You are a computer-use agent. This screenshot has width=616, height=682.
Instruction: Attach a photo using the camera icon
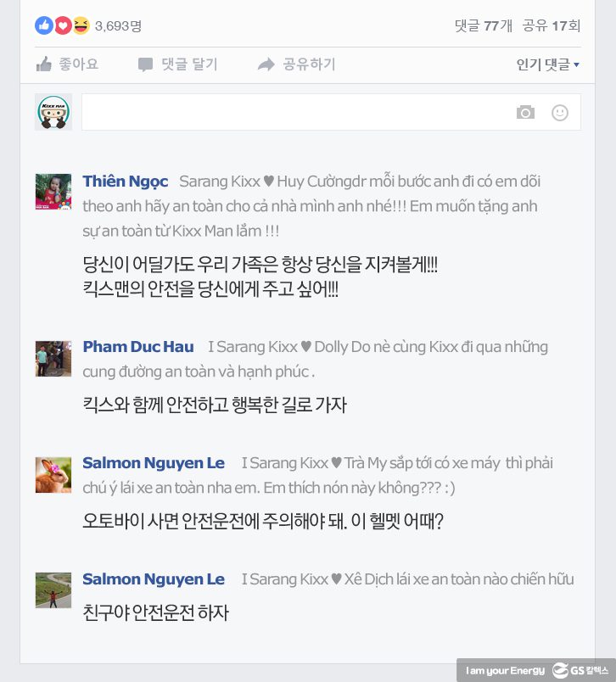525,112
